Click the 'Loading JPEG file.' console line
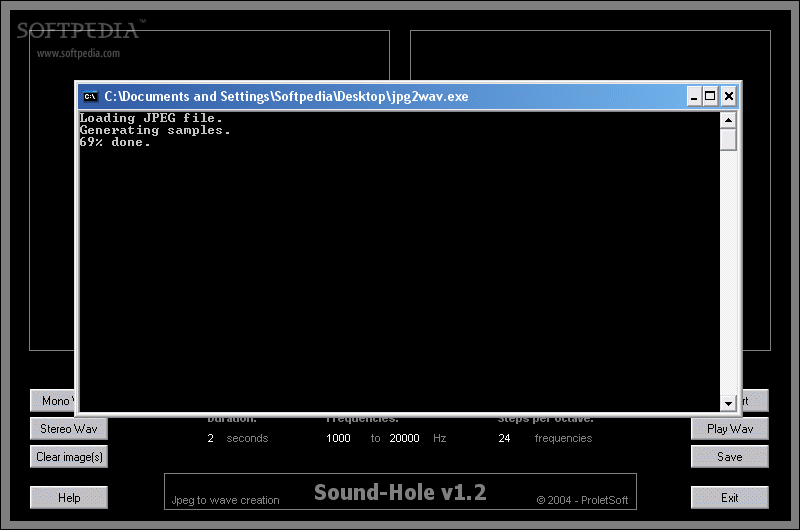This screenshot has height=530, width=800. click(151, 118)
